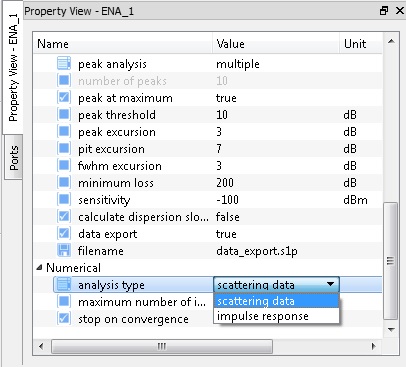Toggle the data export checkbox
The image size is (406, 367).
(x=64, y=233)
